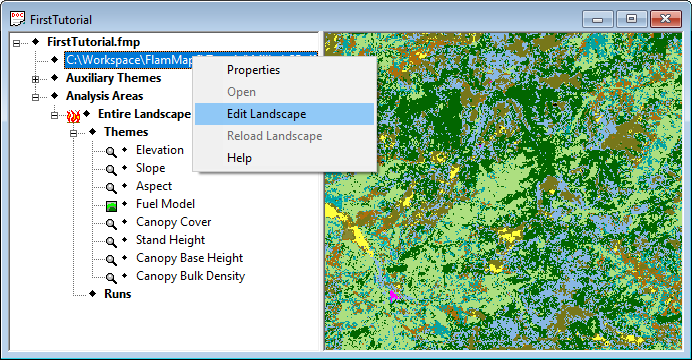Select the Canopy Bulk Density theme
The width and height of the screenshot is (692, 360).
190,276
